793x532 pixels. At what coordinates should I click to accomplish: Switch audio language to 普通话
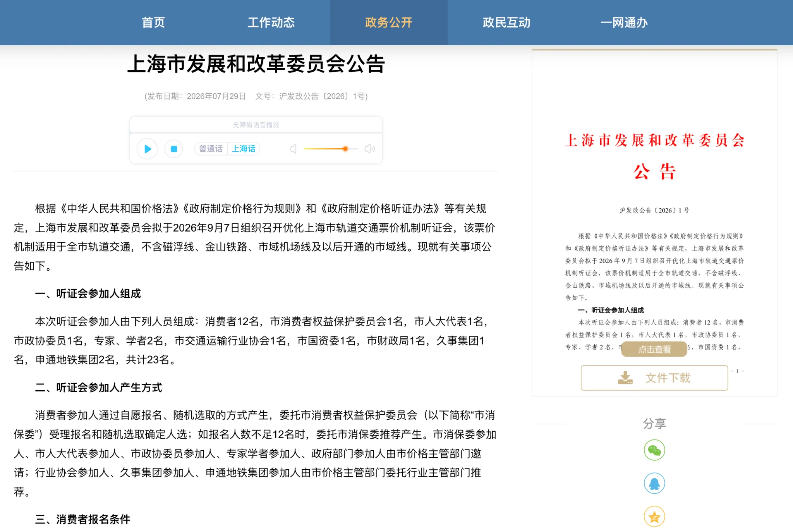[x=211, y=149]
